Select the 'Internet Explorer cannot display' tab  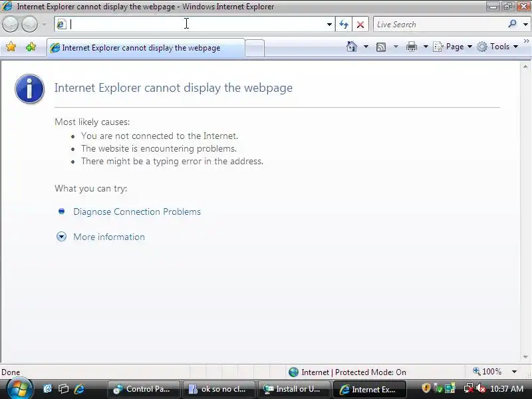click(146, 48)
